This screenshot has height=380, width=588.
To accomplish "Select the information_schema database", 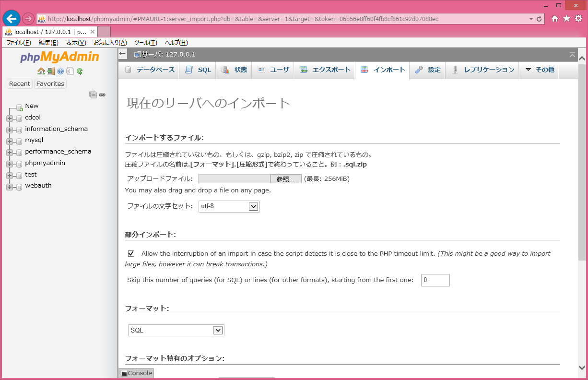I will pyautogui.click(x=56, y=129).
